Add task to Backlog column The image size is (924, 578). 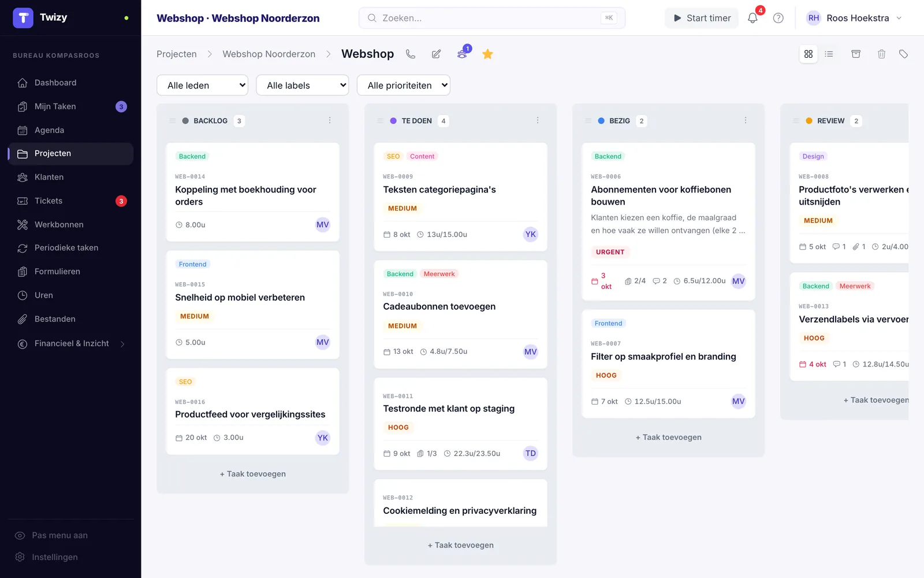[x=253, y=474]
